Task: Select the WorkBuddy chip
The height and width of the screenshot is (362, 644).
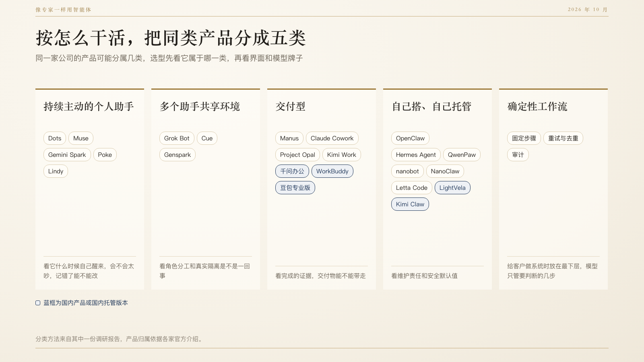Action: coord(332,171)
